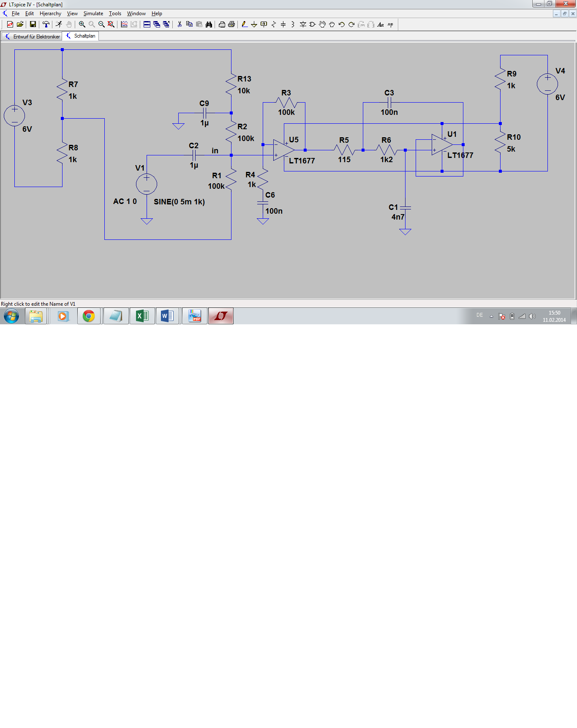
Task: Create a new schematic from toolbar
Action: pos(10,24)
